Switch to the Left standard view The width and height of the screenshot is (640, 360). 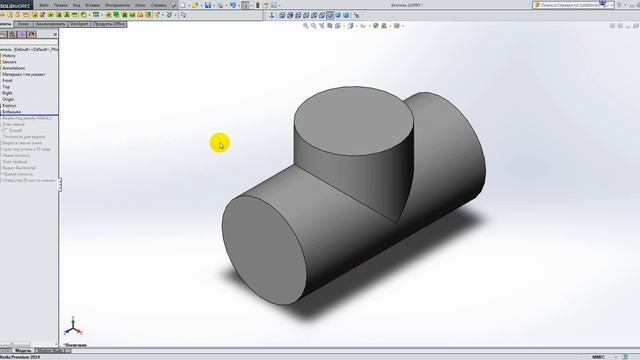(298, 15)
